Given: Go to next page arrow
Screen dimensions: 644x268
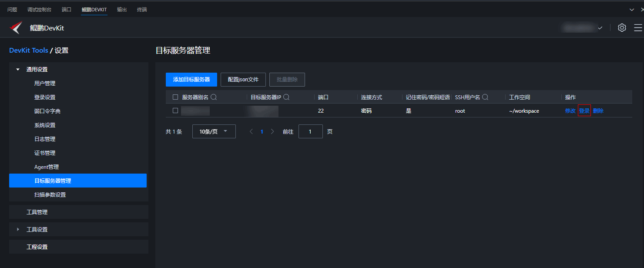Looking at the screenshot, I should pos(272,131).
